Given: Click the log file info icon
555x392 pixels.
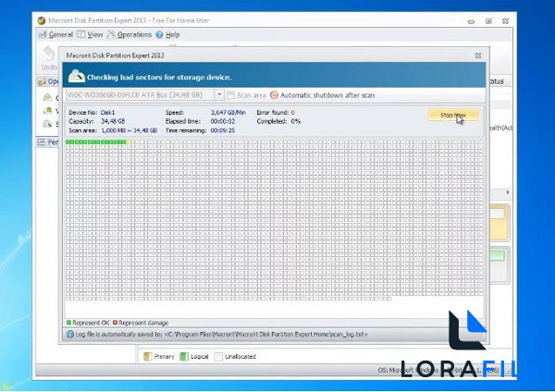Looking at the screenshot, I should point(70,335).
